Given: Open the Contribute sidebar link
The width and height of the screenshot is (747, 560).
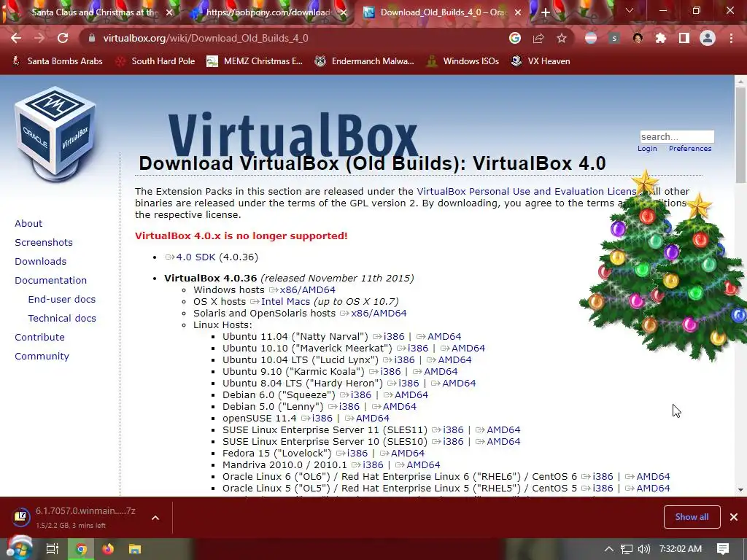Looking at the screenshot, I should pyautogui.click(x=39, y=337).
